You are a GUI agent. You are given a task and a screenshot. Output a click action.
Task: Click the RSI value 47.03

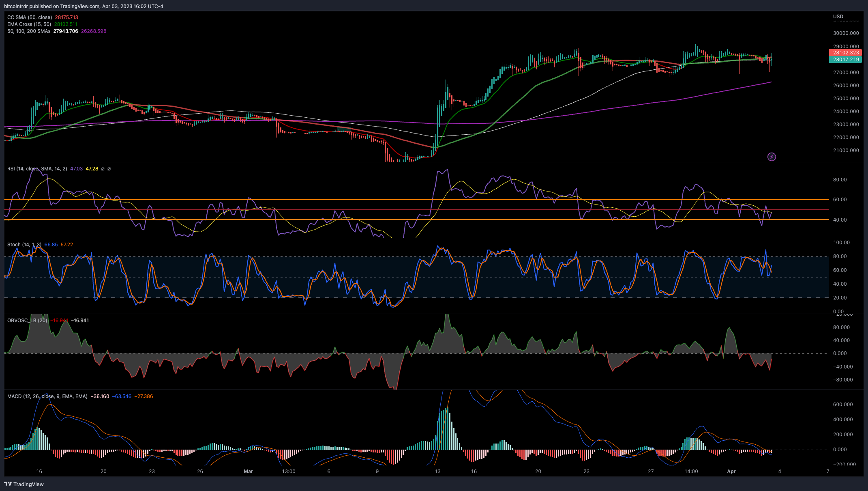click(x=76, y=169)
